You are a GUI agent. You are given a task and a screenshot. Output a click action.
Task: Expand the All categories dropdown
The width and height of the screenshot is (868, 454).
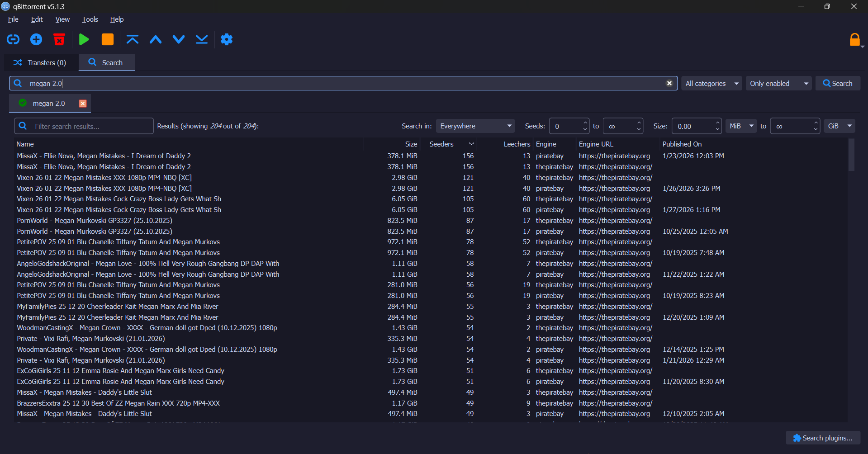click(x=711, y=83)
